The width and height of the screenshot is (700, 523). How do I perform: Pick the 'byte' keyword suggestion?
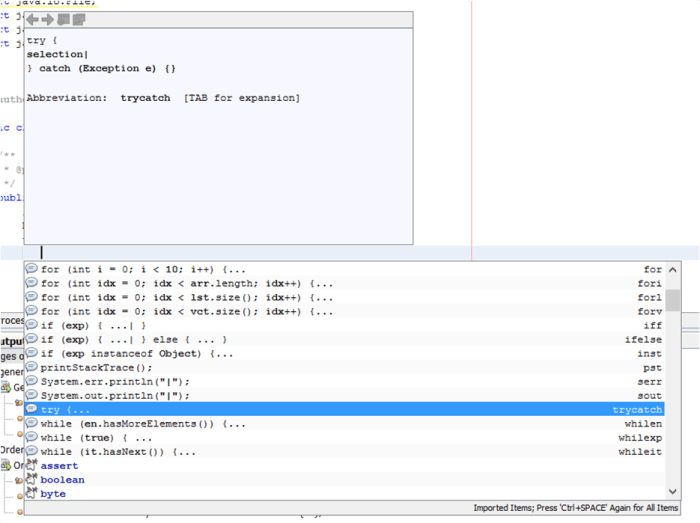(53, 494)
